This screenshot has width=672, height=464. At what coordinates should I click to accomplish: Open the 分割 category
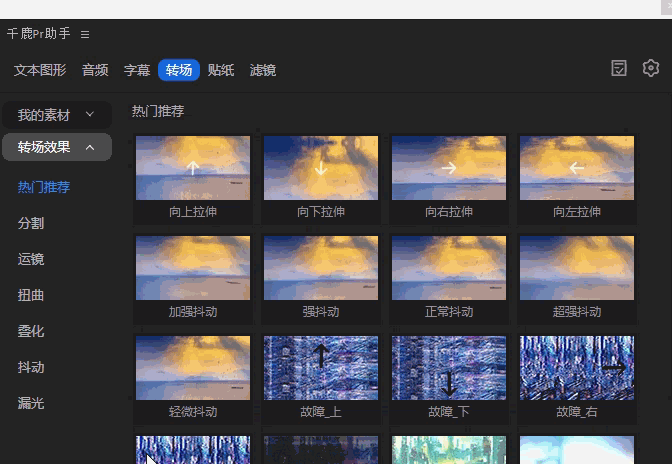click(x=30, y=223)
